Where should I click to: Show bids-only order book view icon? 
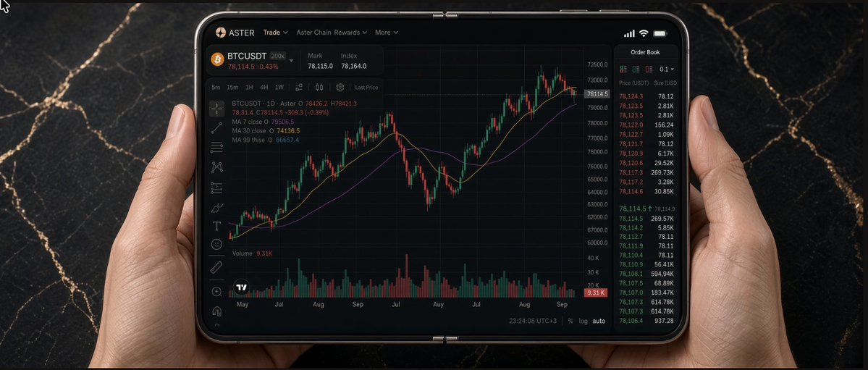pos(636,70)
